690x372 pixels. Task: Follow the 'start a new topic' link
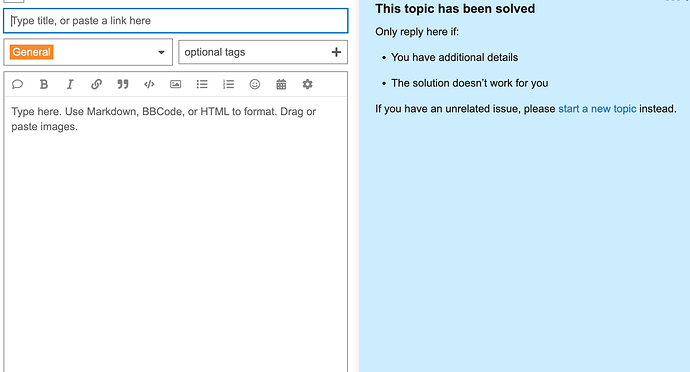tap(597, 109)
